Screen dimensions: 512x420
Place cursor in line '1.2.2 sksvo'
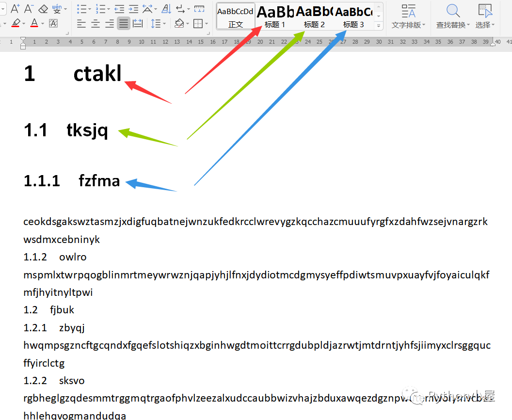coord(54,381)
